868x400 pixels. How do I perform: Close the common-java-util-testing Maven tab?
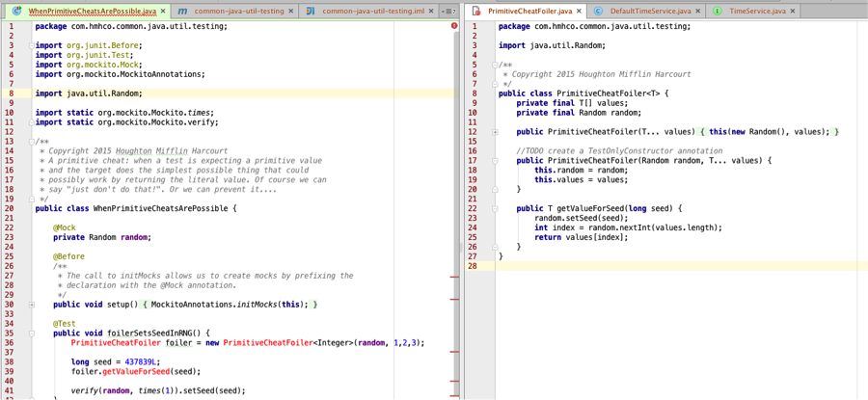pos(291,11)
